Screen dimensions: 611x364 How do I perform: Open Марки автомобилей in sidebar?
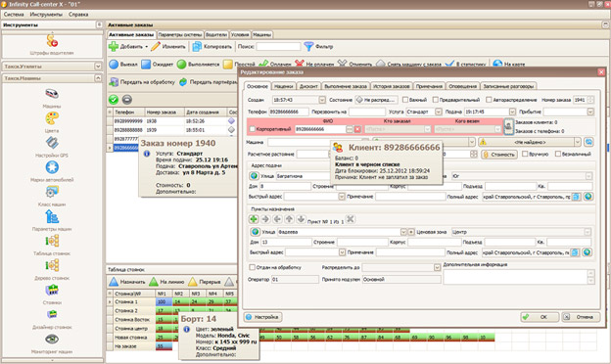pyautogui.click(x=52, y=171)
